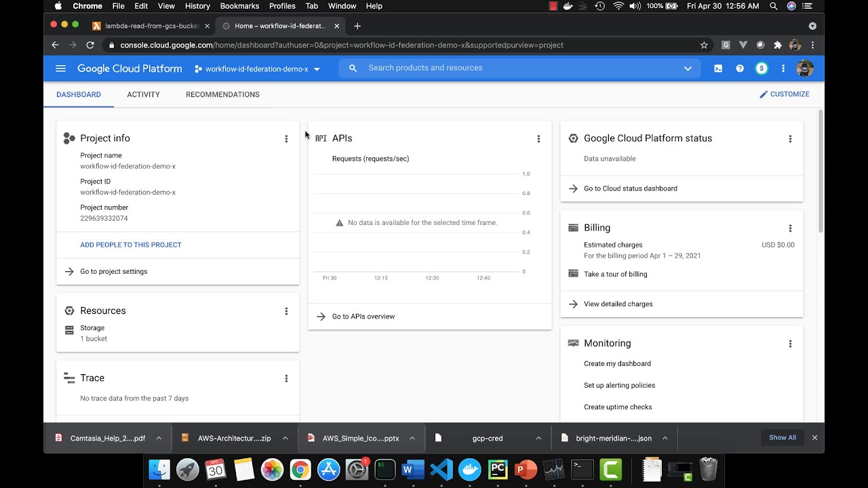Expand Camtasia_Help pdf download options
The image size is (868, 488).
(x=159, y=438)
